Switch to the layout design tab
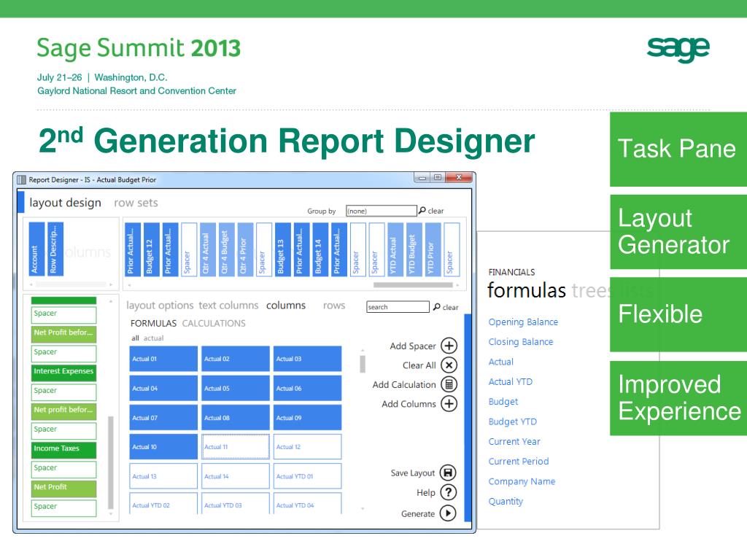This screenshot has height=560, width=747. click(x=65, y=203)
